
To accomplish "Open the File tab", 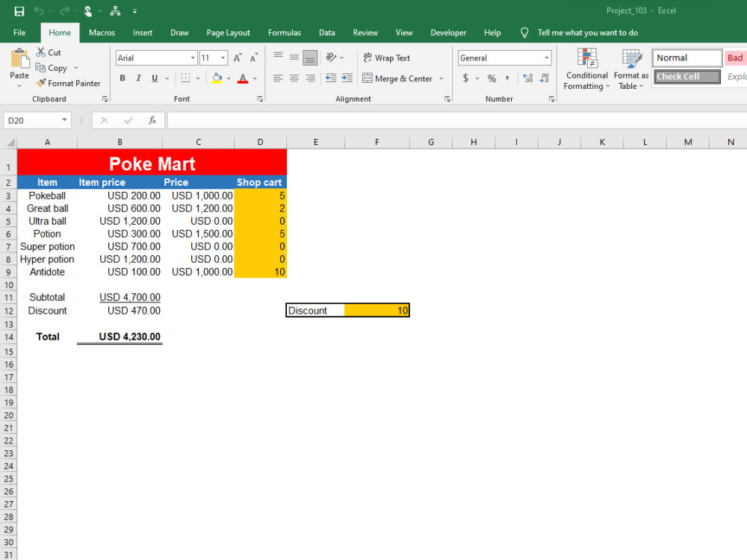I will 19,33.
